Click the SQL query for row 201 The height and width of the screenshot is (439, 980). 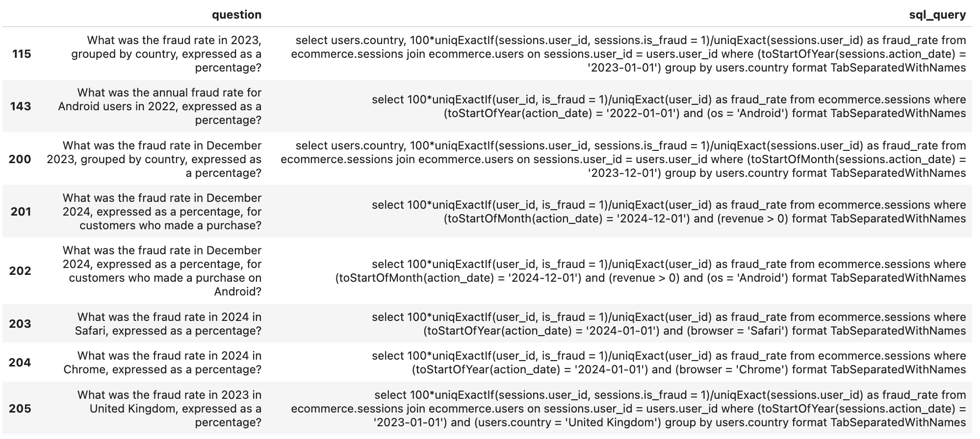click(x=668, y=212)
